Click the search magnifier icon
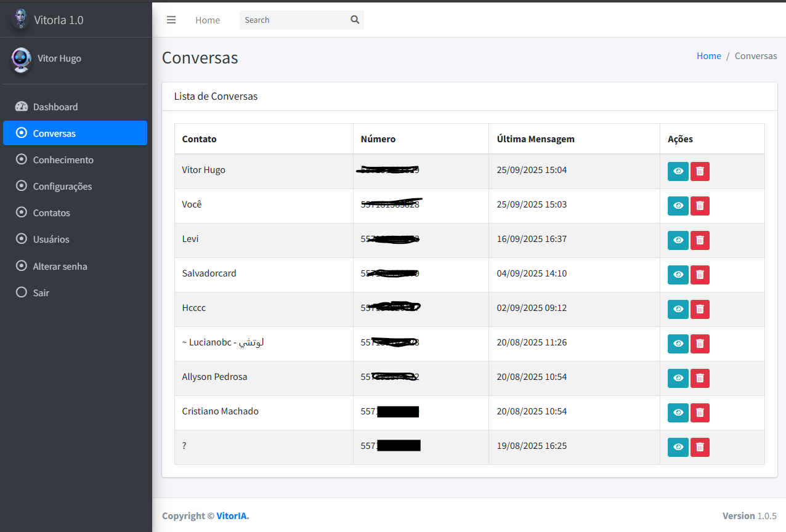786x532 pixels. (355, 20)
